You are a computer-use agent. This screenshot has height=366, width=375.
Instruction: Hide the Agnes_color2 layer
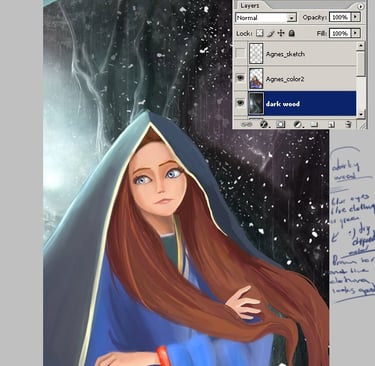coord(240,78)
